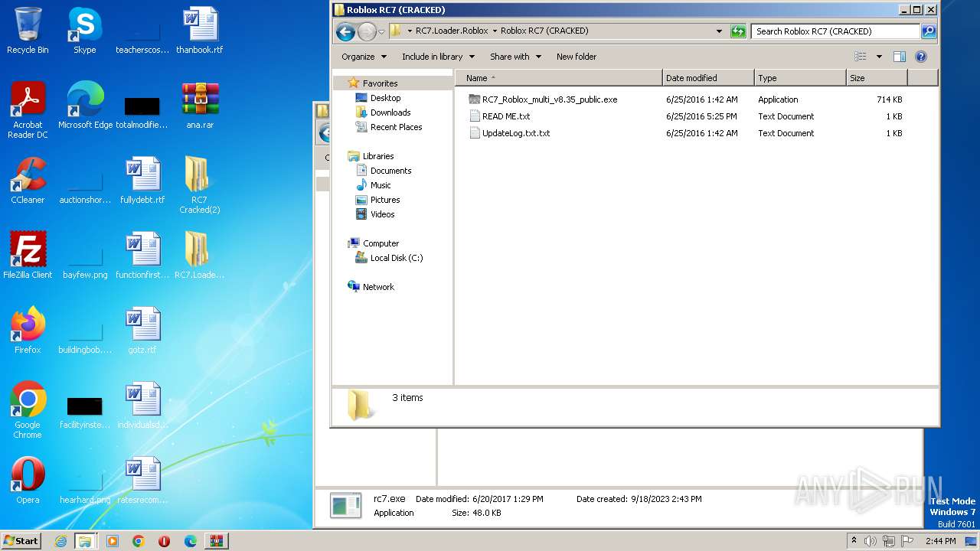Image resolution: width=980 pixels, height=551 pixels.
Task: Open fullydebt.rtf document icon
Action: [x=142, y=181]
